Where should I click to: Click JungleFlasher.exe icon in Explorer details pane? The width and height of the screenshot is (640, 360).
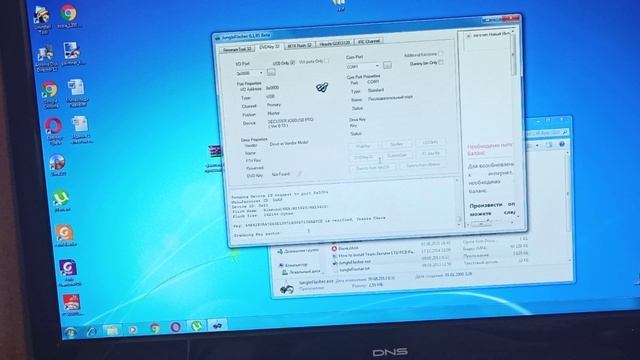287,289
